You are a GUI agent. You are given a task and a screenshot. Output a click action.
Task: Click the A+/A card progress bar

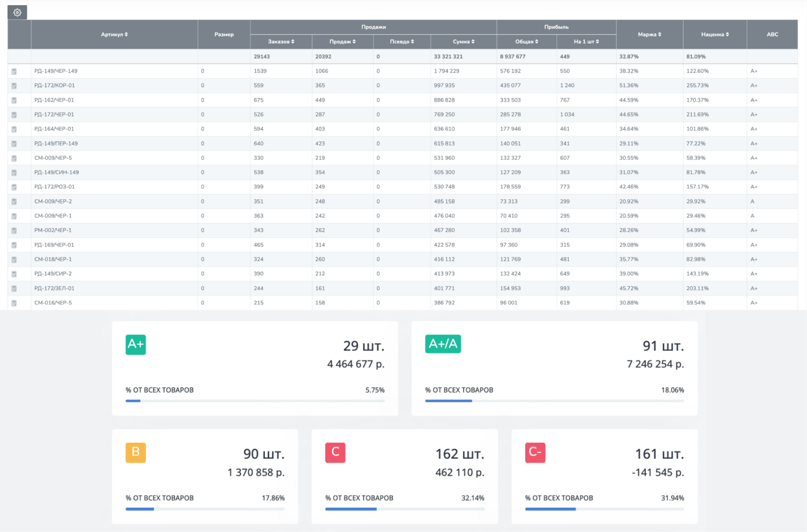coord(554,401)
